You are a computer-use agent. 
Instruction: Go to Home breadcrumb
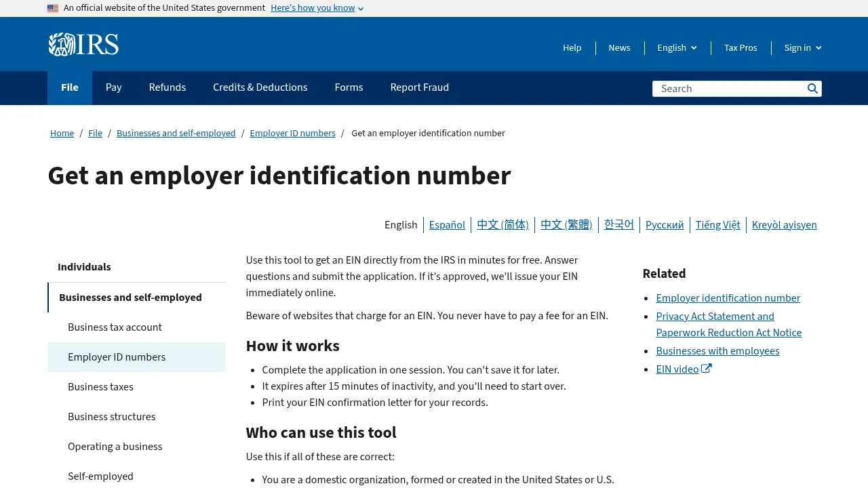point(62,134)
